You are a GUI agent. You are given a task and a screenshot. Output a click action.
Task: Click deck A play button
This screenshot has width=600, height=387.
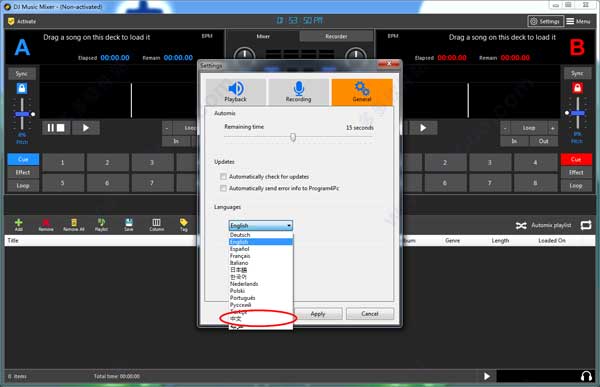(x=86, y=128)
